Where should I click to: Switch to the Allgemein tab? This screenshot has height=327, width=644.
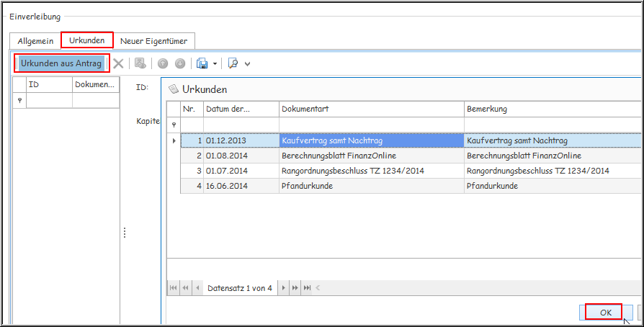35,41
